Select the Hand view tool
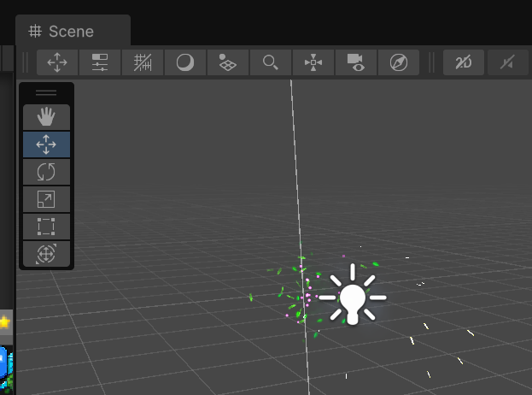532x395 pixels. point(46,117)
